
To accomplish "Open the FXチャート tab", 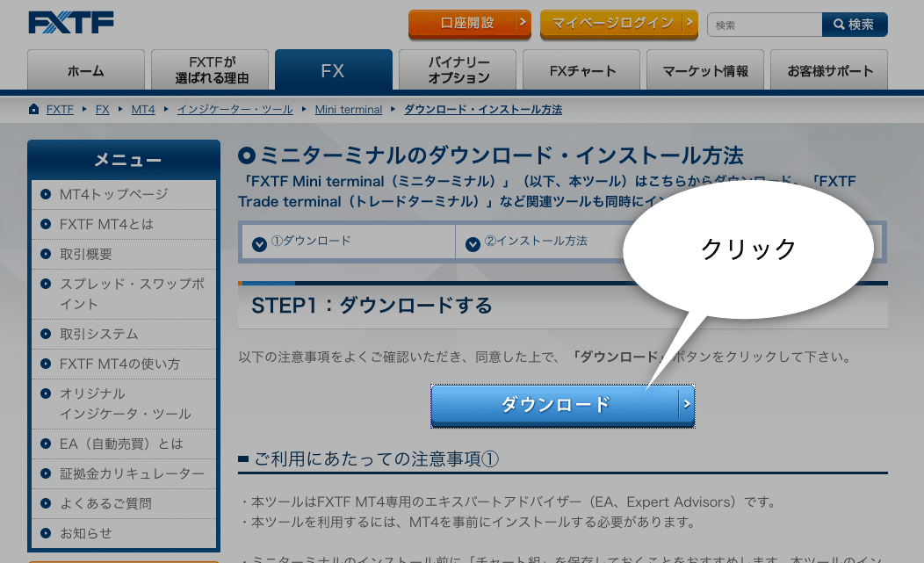I will tap(581, 70).
